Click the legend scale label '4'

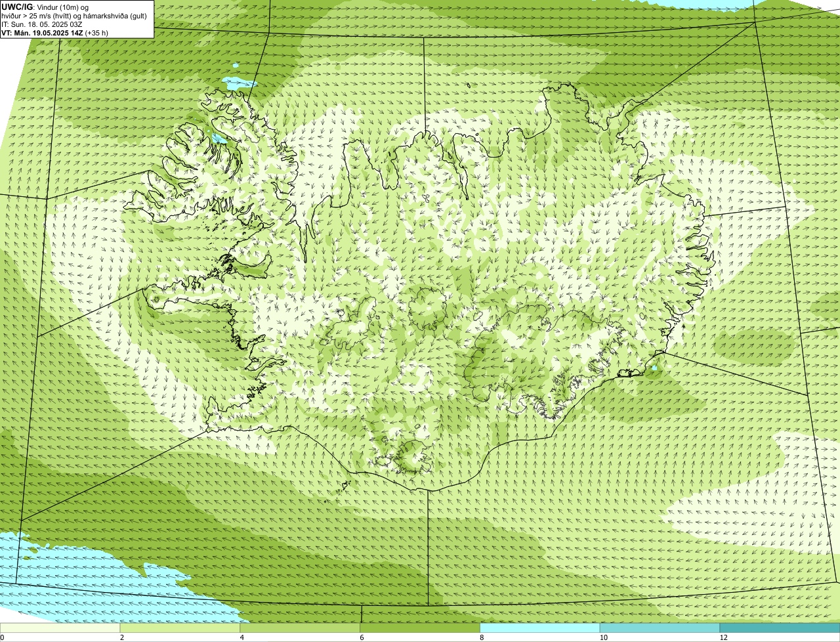tap(242, 637)
